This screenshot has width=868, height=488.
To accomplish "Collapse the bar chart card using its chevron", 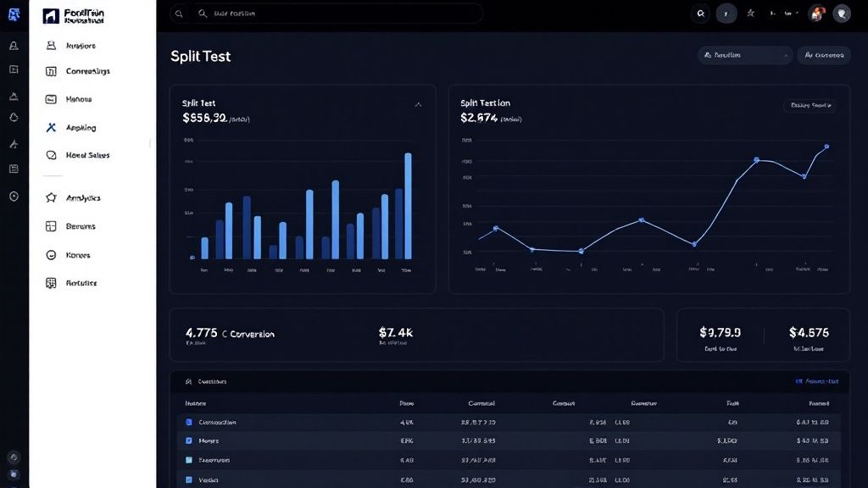I will pyautogui.click(x=418, y=104).
